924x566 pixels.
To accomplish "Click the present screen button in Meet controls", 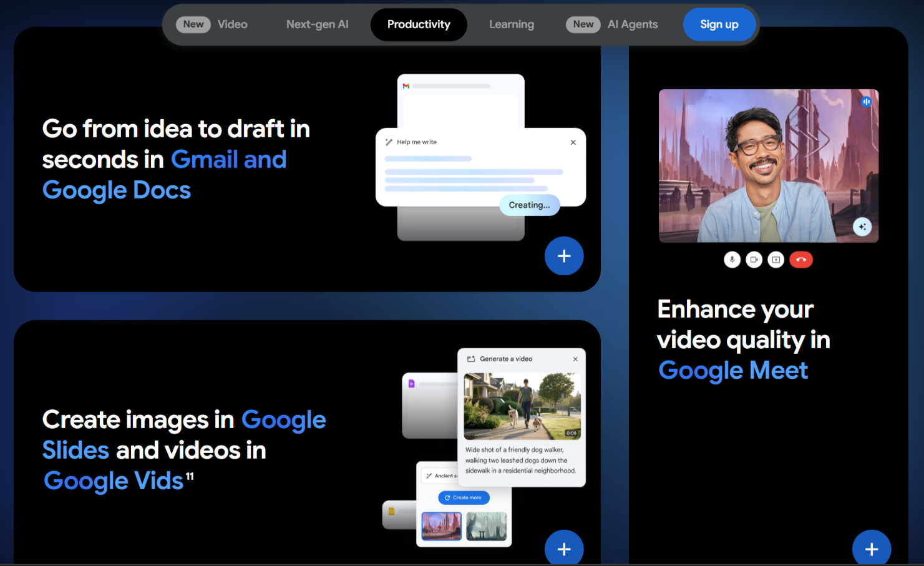I will (x=776, y=260).
